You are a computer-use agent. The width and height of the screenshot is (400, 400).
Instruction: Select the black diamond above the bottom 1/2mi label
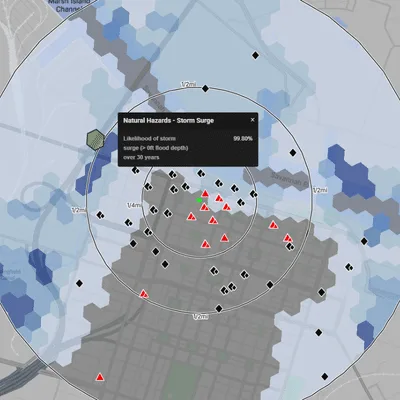pyautogui.click(x=219, y=309)
